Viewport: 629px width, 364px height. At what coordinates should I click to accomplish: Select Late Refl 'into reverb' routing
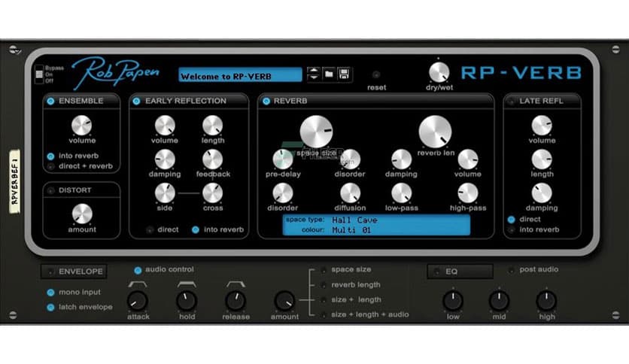tap(511, 229)
